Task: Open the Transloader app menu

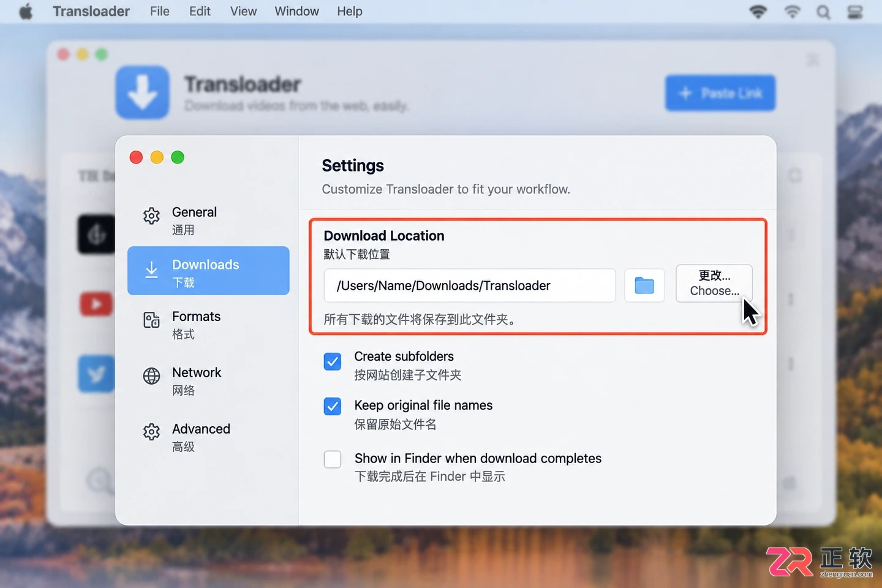Action: [91, 12]
